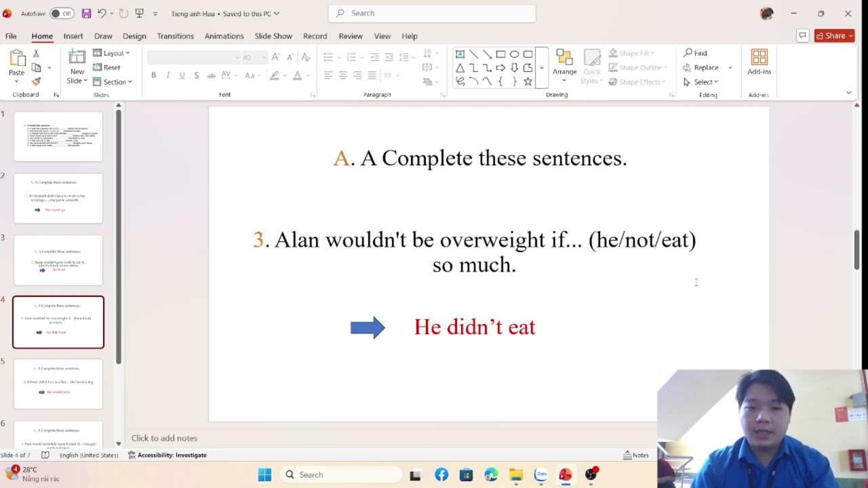The width and height of the screenshot is (868, 488).
Task: Toggle Underline formatting
Action: 182,75
